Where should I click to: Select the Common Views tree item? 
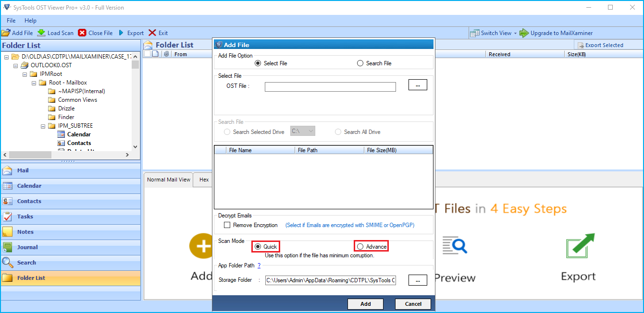pyautogui.click(x=77, y=100)
